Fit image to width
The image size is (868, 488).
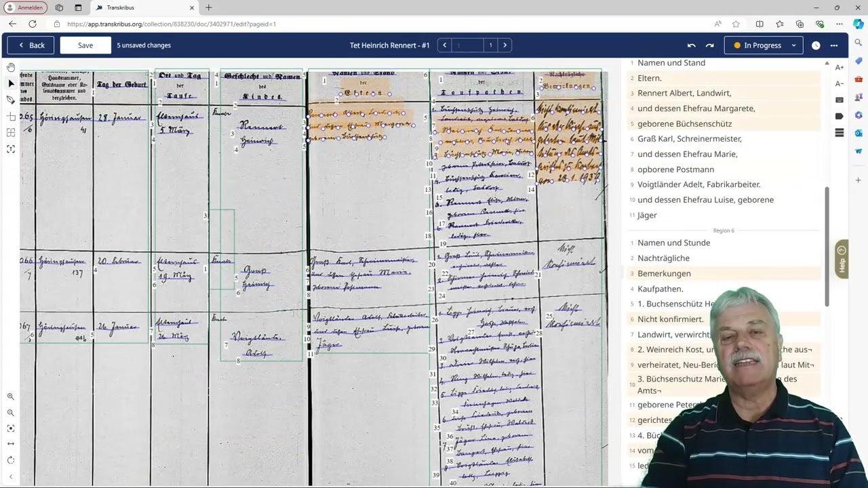coord(11,444)
